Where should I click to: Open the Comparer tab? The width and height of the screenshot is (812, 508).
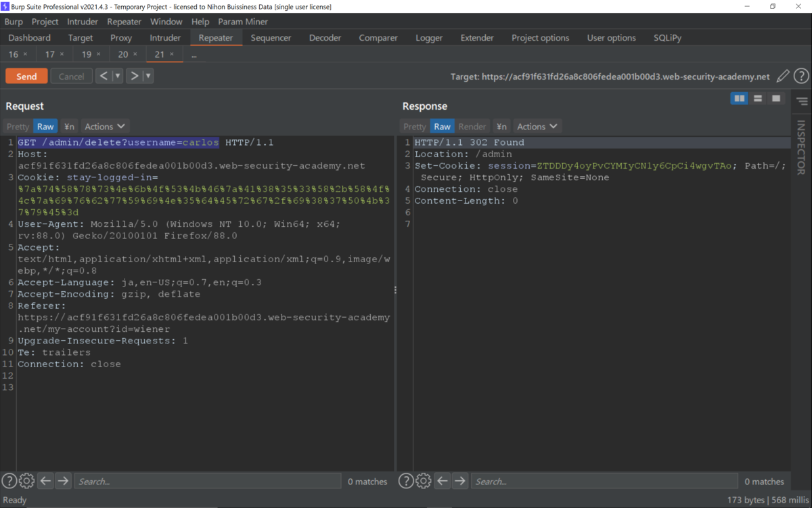[379, 38]
